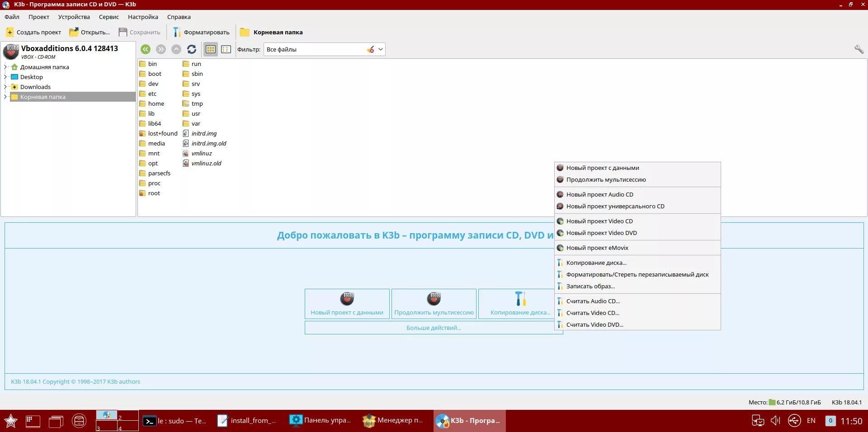The width and height of the screenshot is (868, 432).
Task: Open the Файл menu
Action: [x=12, y=17]
